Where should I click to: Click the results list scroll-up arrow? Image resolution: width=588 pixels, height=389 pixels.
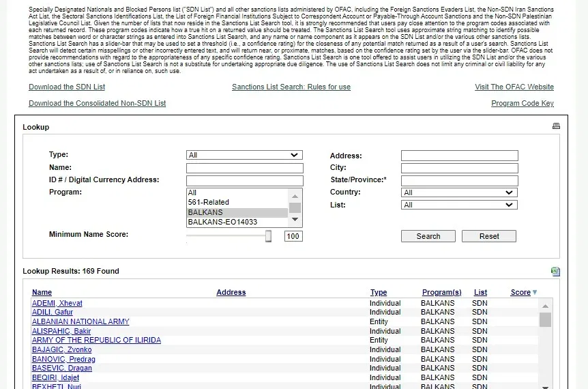click(545, 304)
